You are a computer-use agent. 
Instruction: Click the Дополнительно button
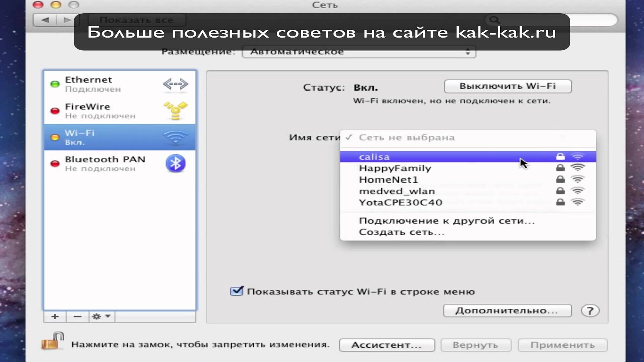(507, 310)
